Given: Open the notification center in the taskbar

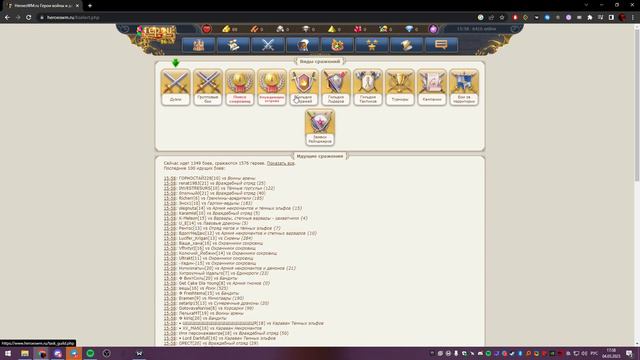Looking at the screenshot, I should [x=629, y=353].
